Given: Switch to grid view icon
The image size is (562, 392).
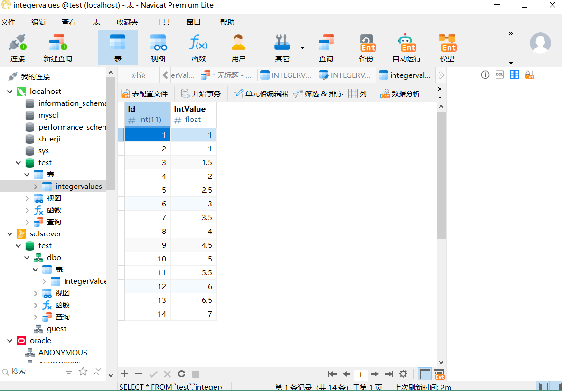Looking at the screenshot, I should (x=425, y=374).
